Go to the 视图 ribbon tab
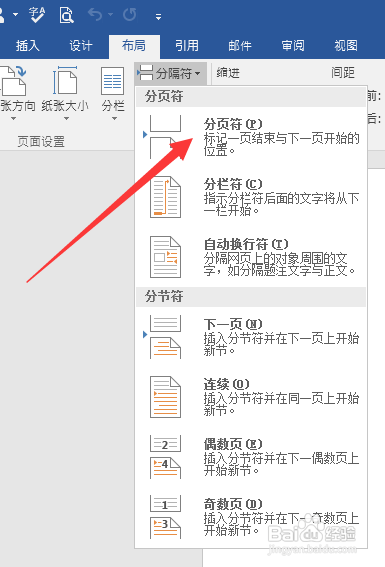 346,46
